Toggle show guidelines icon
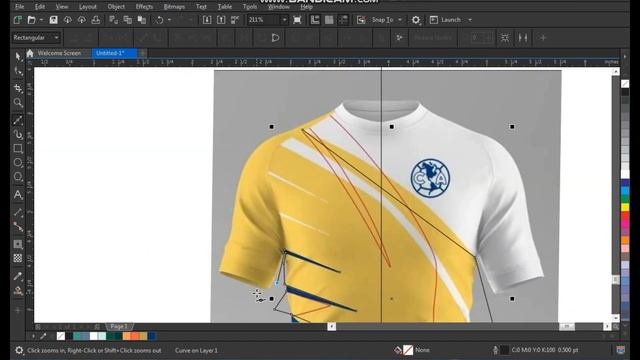Viewport: 640px width, 360px height. pyautogui.click(x=344, y=20)
